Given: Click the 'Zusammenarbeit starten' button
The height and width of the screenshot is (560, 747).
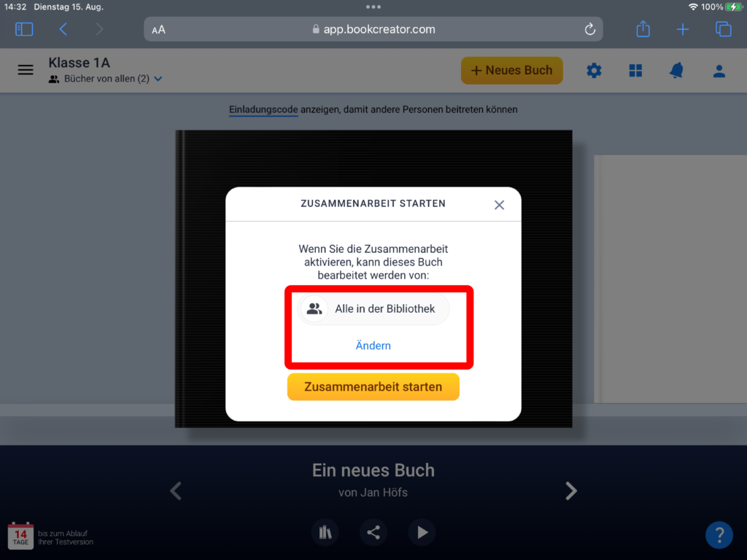Looking at the screenshot, I should click(x=373, y=386).
